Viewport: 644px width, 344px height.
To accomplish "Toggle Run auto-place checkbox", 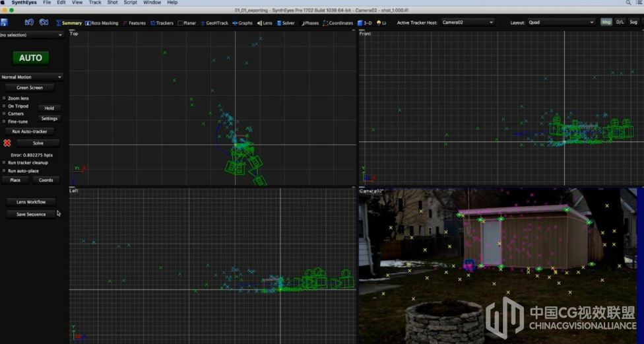I will (x=4, y=170).
